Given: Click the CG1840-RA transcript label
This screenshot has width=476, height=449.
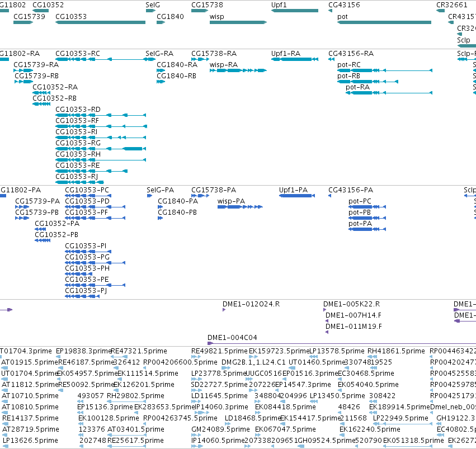Looking at the screenshot, I should point(177,65).
